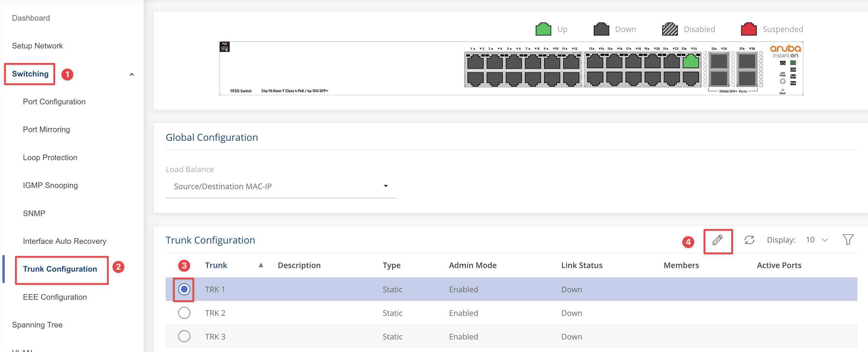
Task: Click the TRK 3 row name
Action: coord(215,336)
